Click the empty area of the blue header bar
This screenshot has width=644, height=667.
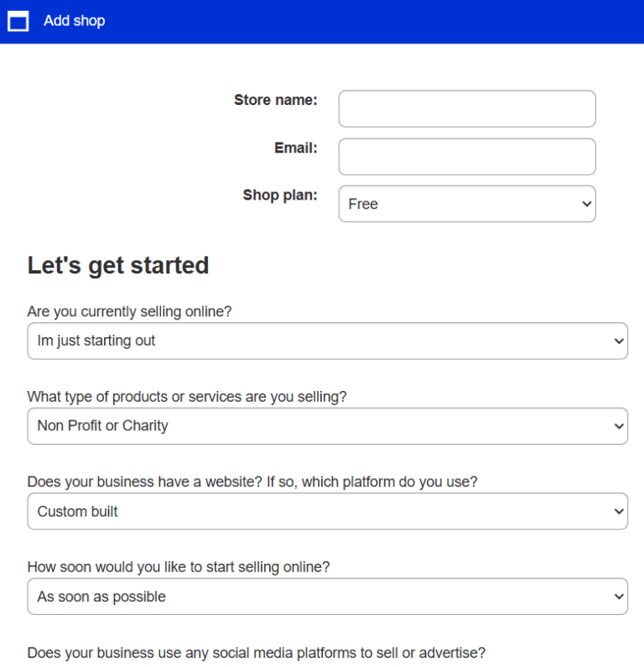point(377,21)
